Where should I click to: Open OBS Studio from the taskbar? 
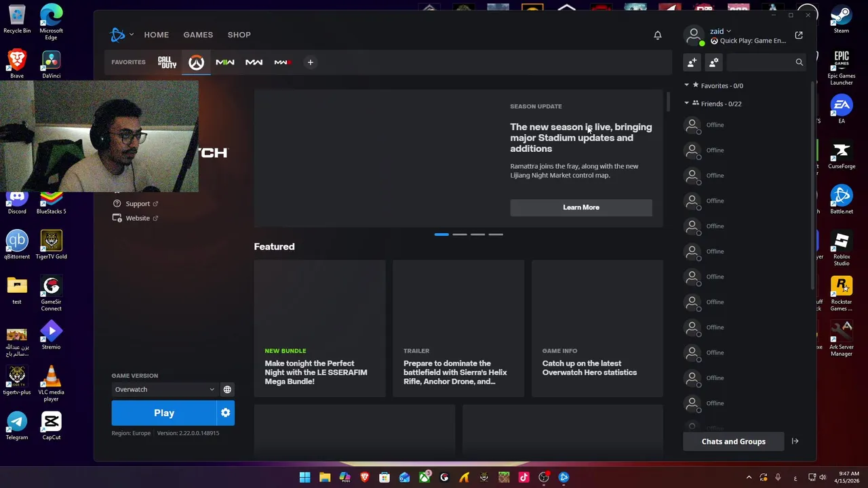[544, 477]
